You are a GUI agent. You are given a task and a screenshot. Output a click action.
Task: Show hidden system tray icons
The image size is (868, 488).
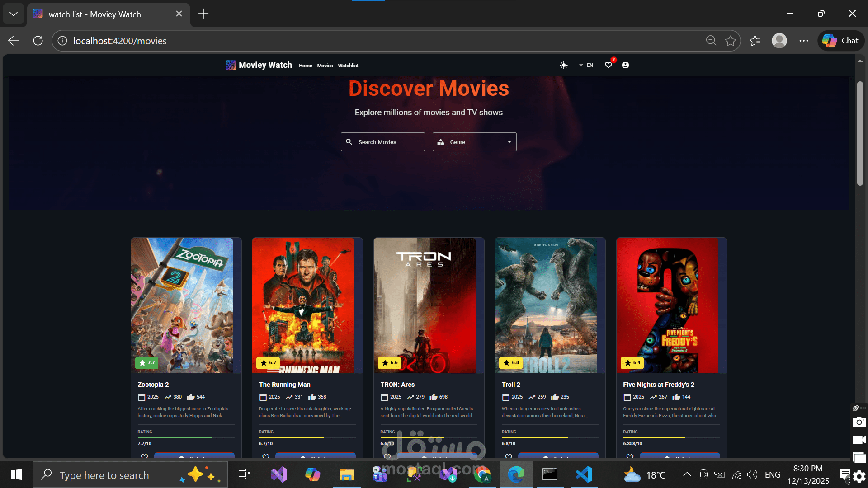pos(687,474)
